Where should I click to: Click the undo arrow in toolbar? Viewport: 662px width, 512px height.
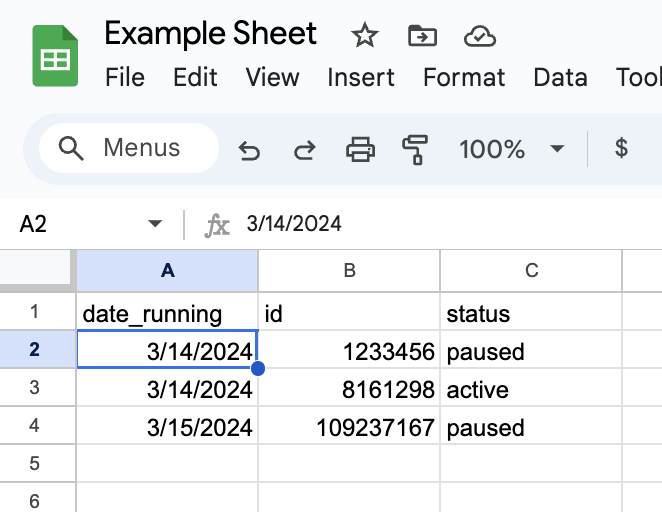(x=249, y=150)
